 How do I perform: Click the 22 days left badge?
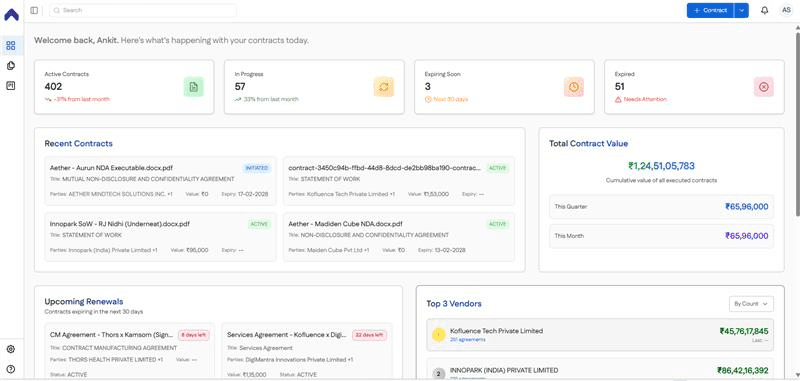point(369,335)
